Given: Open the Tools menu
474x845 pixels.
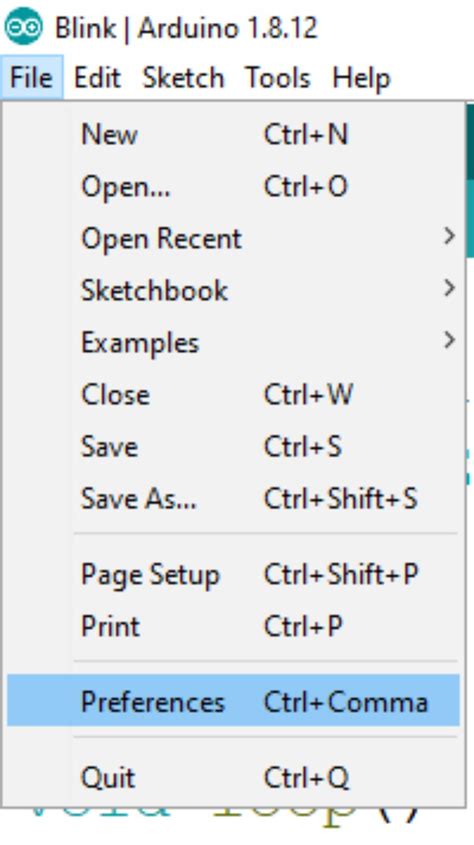Looking at the screenshot, I should [278, 78].
